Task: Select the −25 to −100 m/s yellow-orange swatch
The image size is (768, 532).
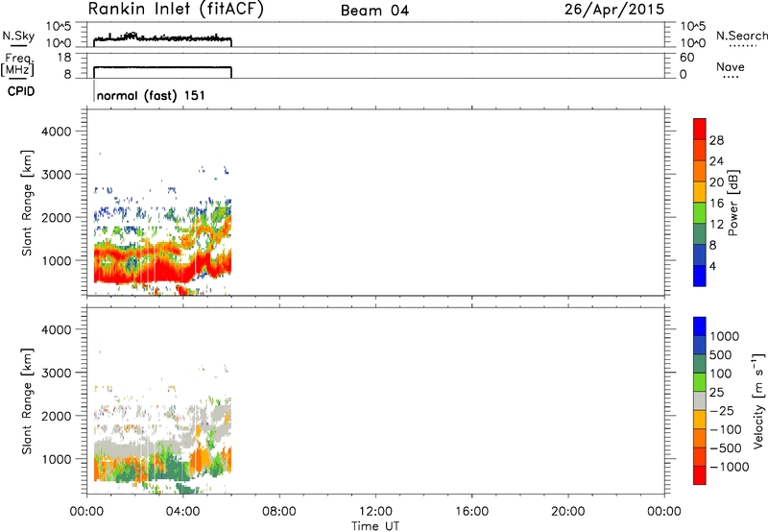Action: coord(700,420)
